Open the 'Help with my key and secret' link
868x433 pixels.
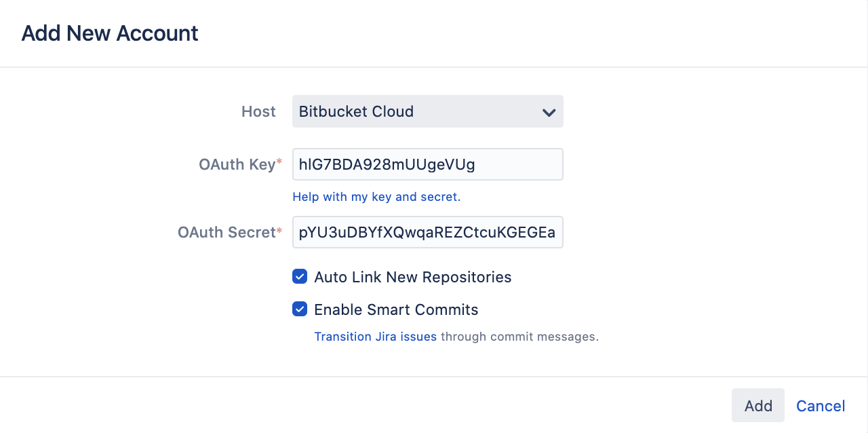(x=376, y=197)
